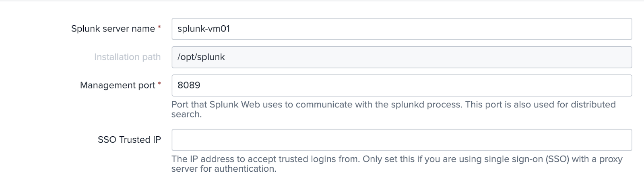Click the empty SSO Trusted IP field

[401, 140]
